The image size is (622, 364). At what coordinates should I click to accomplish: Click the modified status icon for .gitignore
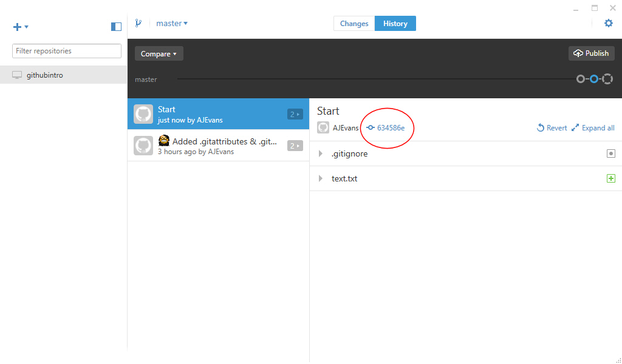coord(611,153)
